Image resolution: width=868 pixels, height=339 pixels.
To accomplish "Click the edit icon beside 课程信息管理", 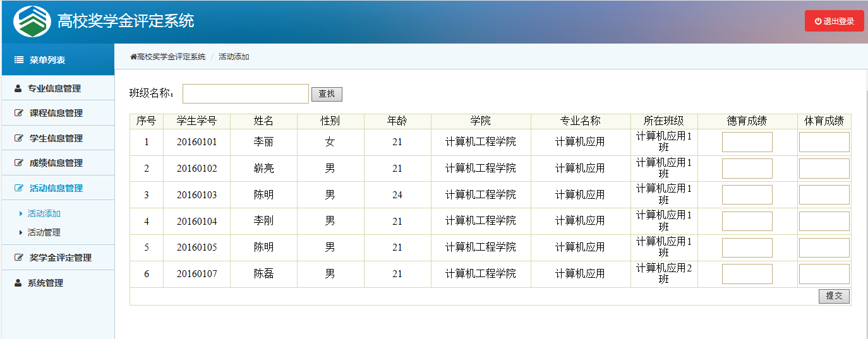I will [19, 113].
